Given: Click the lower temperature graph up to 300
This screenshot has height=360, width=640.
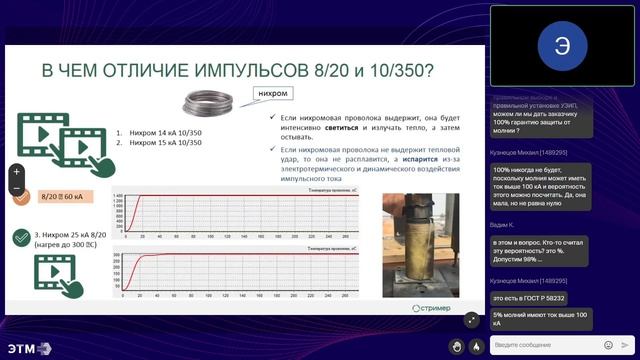Looking at the screenshot, I should coord(236,271).
